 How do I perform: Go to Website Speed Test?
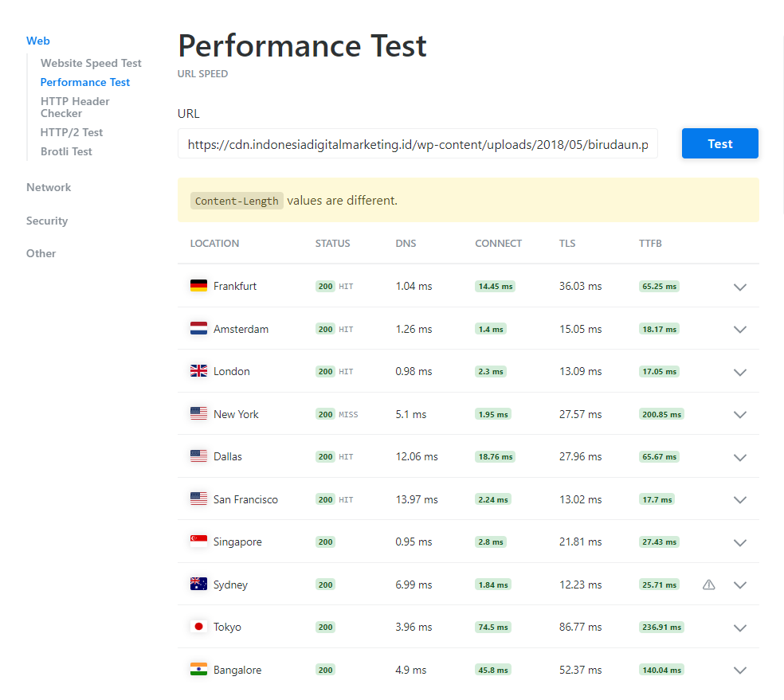pos(91,63)
